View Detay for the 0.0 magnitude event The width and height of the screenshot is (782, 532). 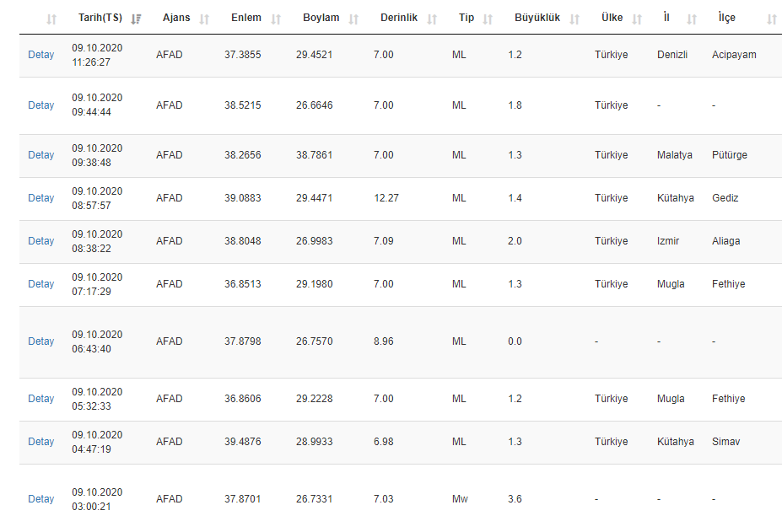click(x=40, y=341)
